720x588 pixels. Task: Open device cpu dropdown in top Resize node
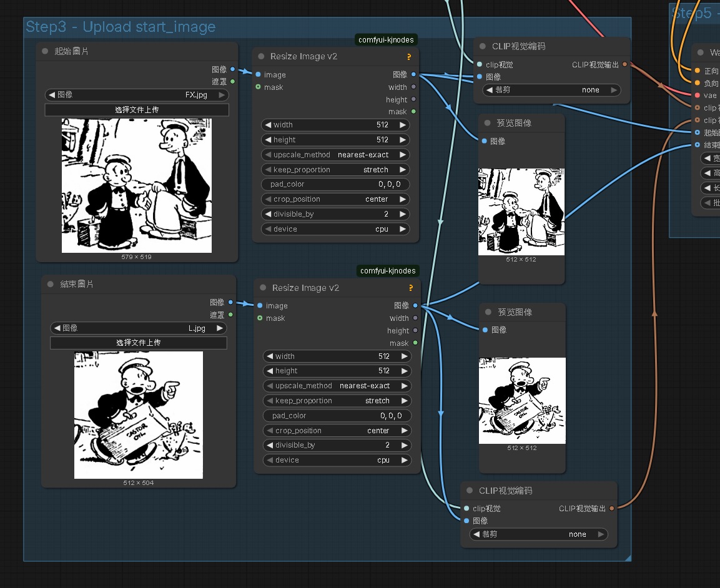point(335,229)
